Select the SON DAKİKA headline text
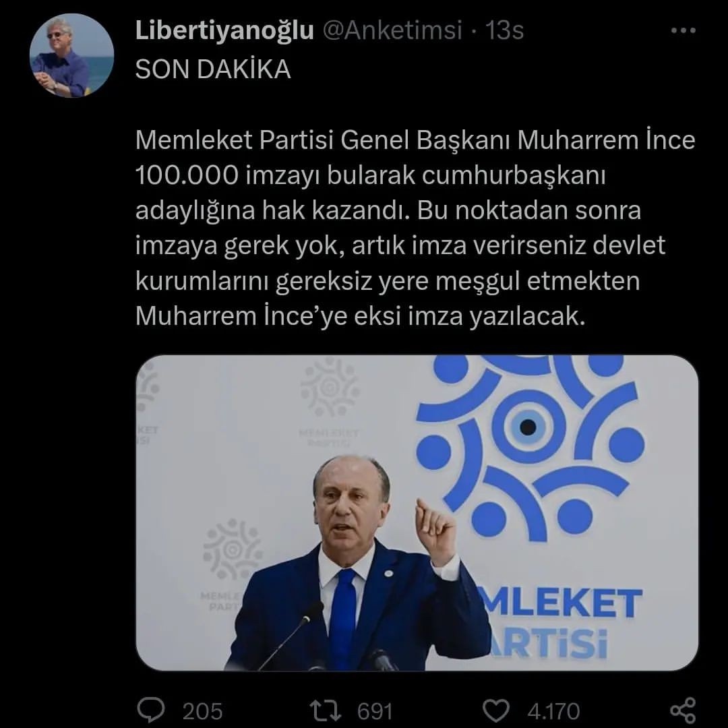The width and height of the screenshot is (728, 728). (213, 69)
